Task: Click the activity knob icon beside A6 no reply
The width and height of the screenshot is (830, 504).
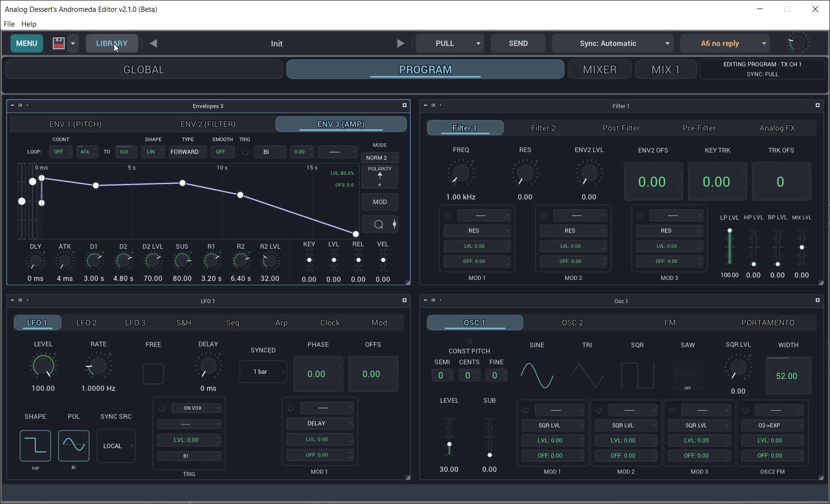Action: 797,43
